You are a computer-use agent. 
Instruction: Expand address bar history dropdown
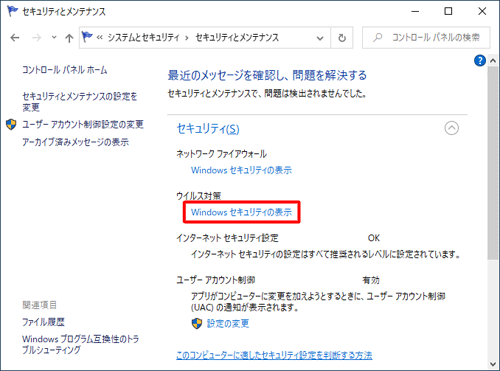[x=320, y=38]
